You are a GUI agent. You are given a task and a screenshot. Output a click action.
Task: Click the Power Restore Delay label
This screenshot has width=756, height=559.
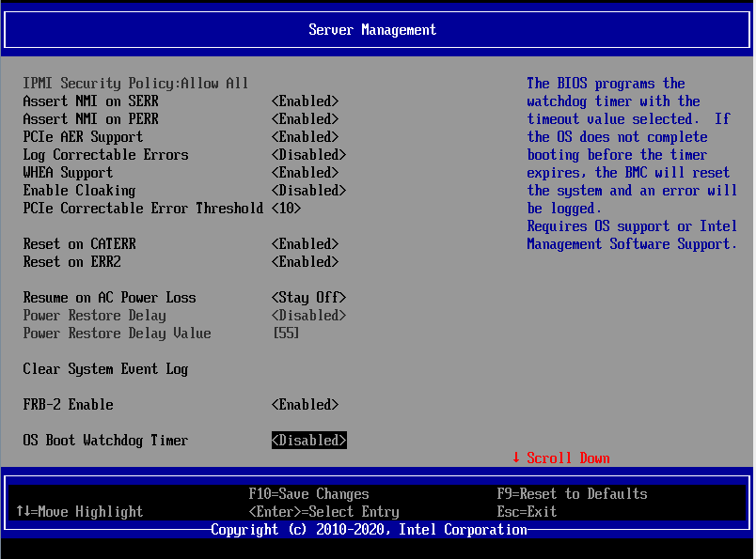tap(94, 315)
